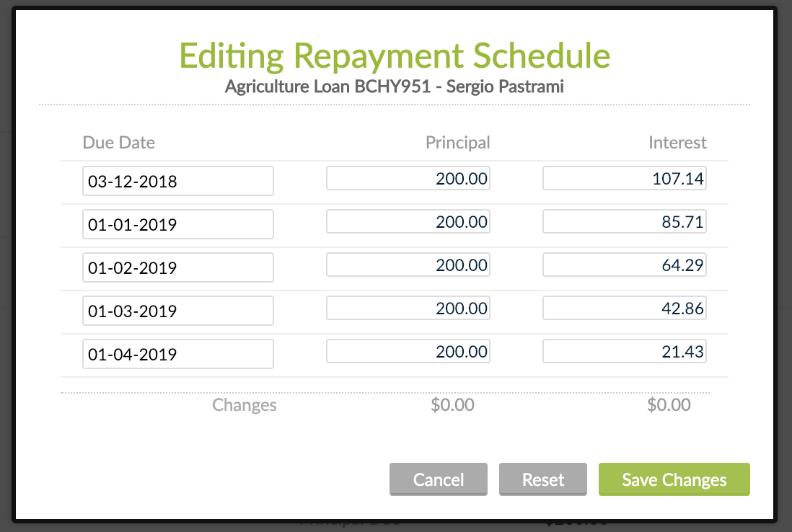The image size is (792, 532).
Task: Select the first due date field 03-12-2018
Action: [177, 180]
